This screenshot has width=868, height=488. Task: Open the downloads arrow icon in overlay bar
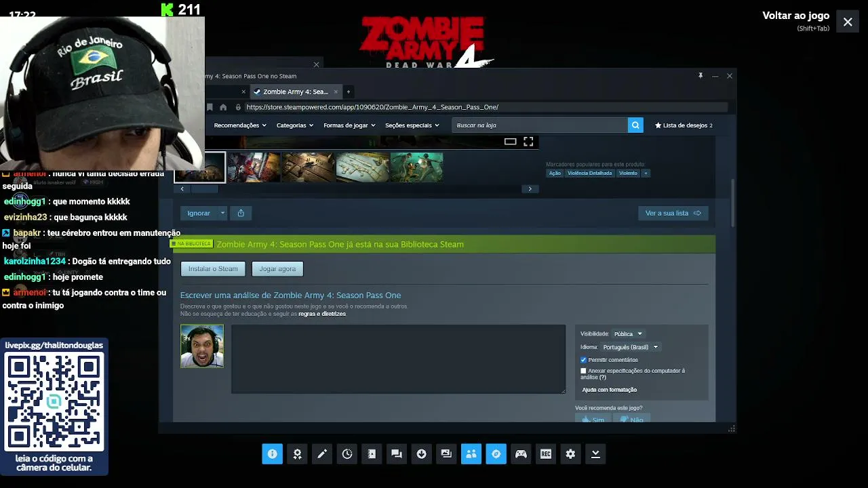point(421,454)
